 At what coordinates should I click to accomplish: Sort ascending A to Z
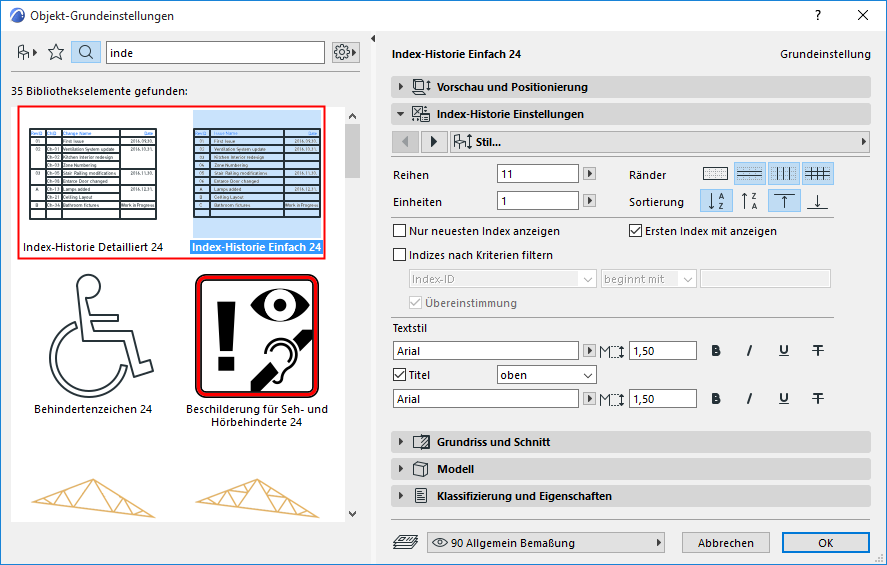(716, 201)
